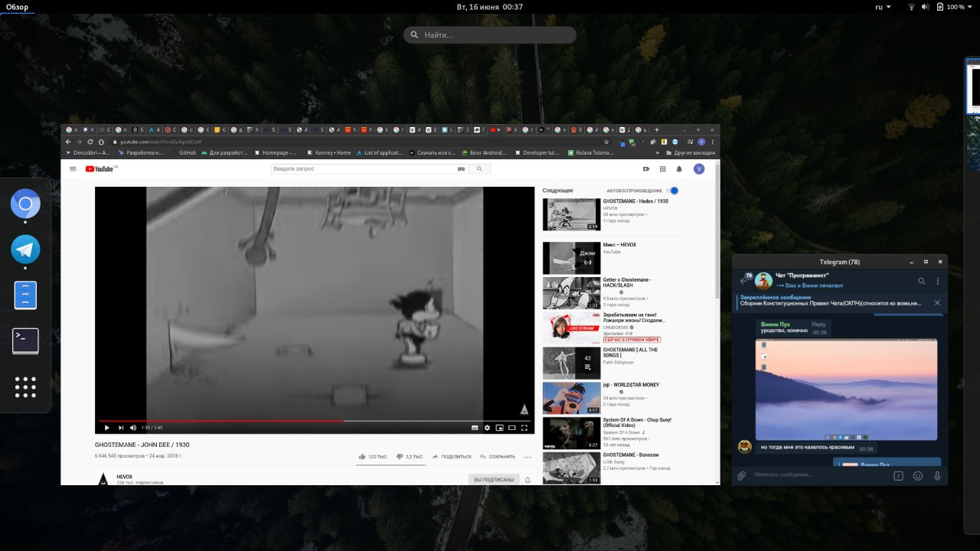
Task: Search in the Telegram chat
Action: (x=922, y=281)
